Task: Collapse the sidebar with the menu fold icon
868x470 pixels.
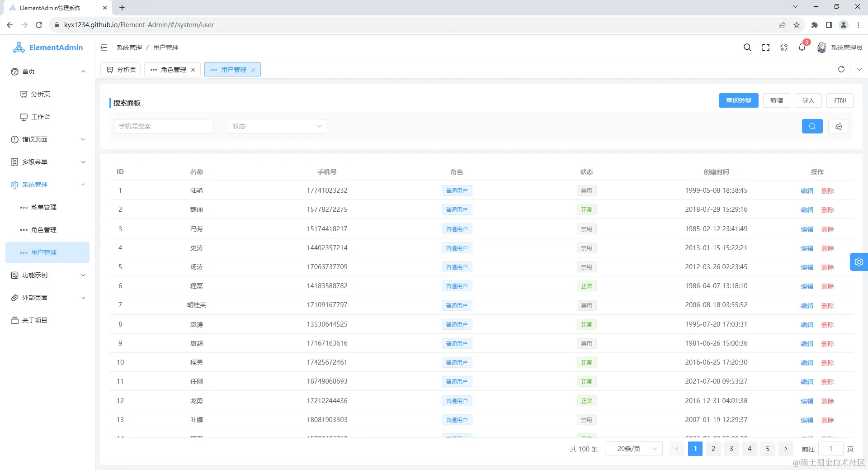Action: point(104,47)
